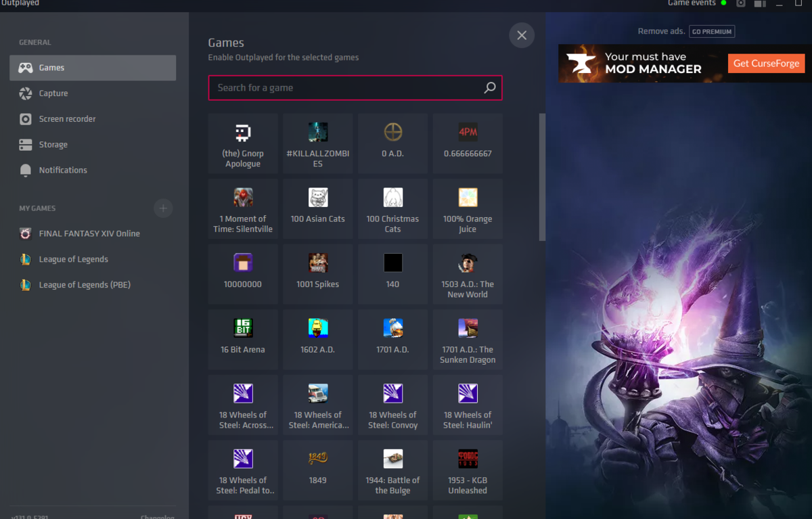
Task: Click the League of Legends (PBE) icon
Action: click(26, 286)
